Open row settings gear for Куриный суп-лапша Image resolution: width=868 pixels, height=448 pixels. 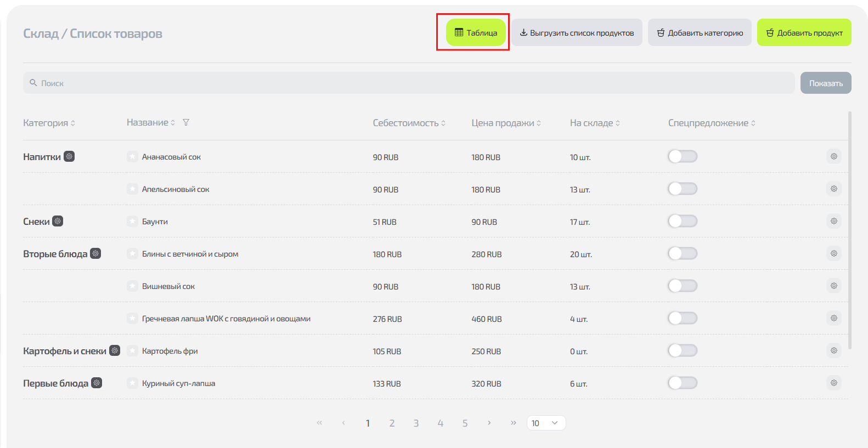[x=833, y=383]
